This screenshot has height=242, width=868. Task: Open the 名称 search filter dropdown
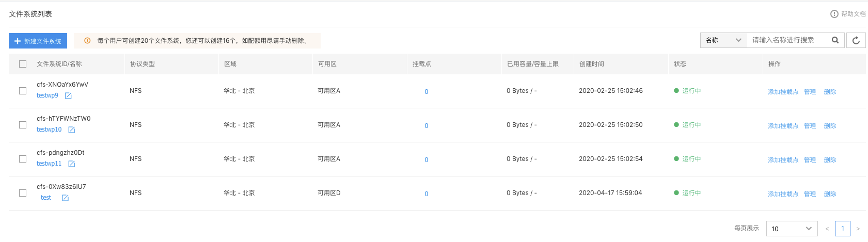point(723,40)
